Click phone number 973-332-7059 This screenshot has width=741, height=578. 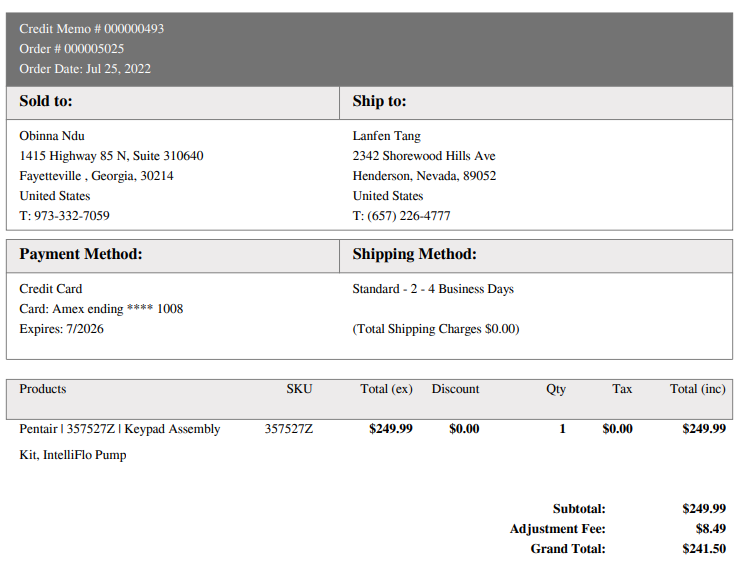click(72, 216)
